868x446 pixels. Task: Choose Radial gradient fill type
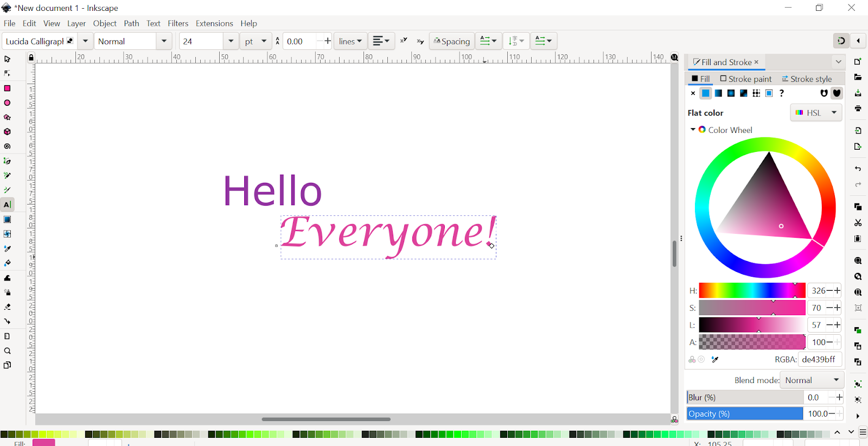pos(731,93)
